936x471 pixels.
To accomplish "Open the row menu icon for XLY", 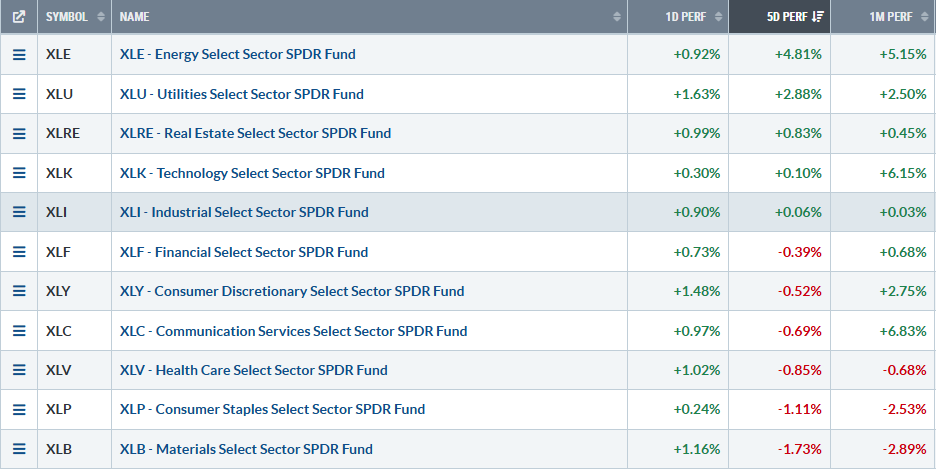I will 19,291.
